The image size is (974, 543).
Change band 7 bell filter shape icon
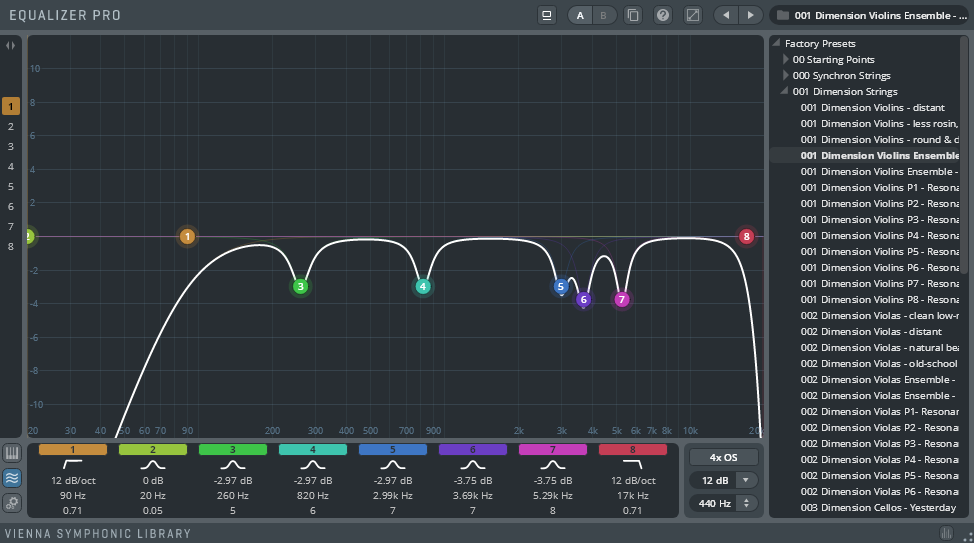coord(553,464)
